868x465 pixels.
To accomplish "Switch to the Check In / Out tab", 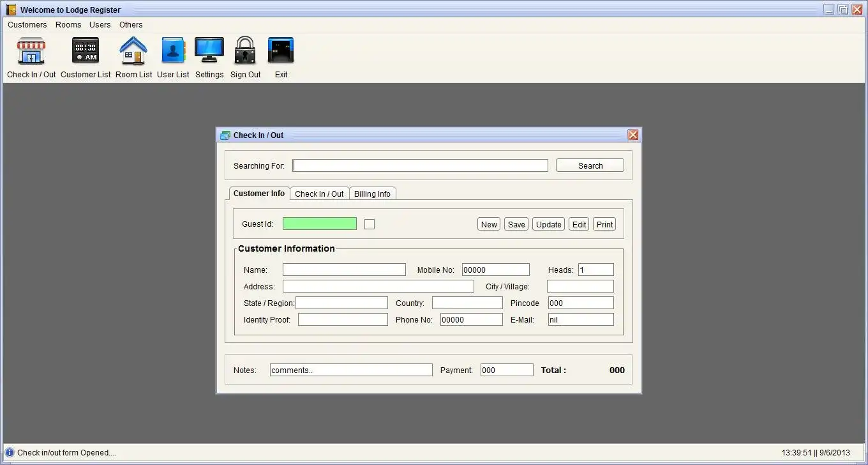I will pyautogui.click(x=319, y=194).
